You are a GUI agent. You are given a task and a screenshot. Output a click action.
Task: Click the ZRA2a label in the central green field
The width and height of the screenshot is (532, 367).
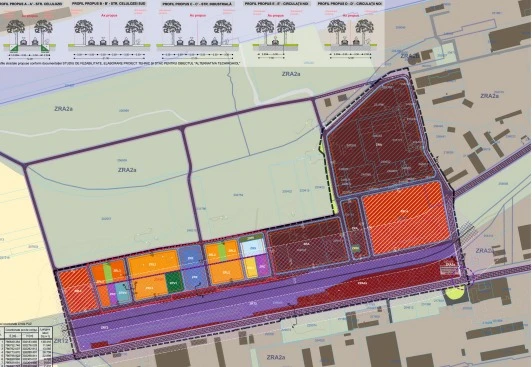(x=127, y=170)
